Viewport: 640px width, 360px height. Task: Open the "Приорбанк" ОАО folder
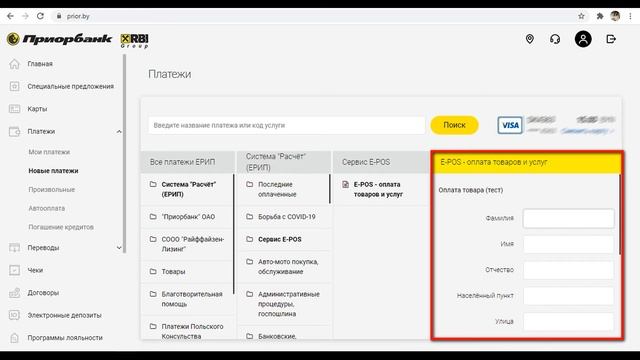187,217
